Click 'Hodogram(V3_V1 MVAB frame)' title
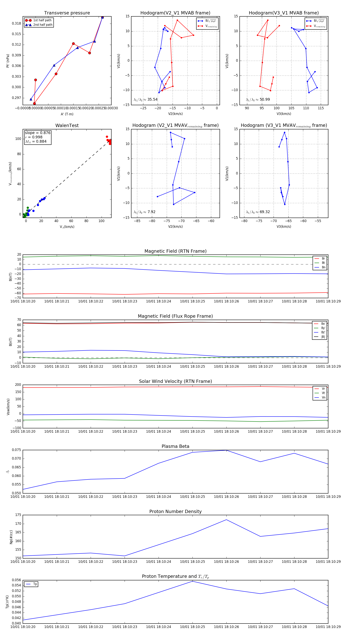 point(284,13)
